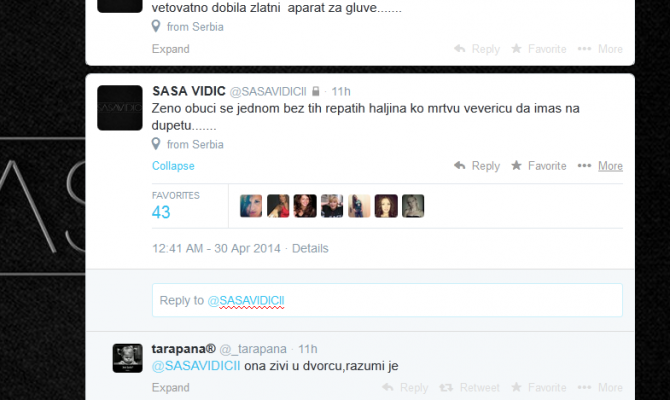Expand the top tweet about zlatni aparat
This screenshot has width=670, height=400.
click(170, 49)
